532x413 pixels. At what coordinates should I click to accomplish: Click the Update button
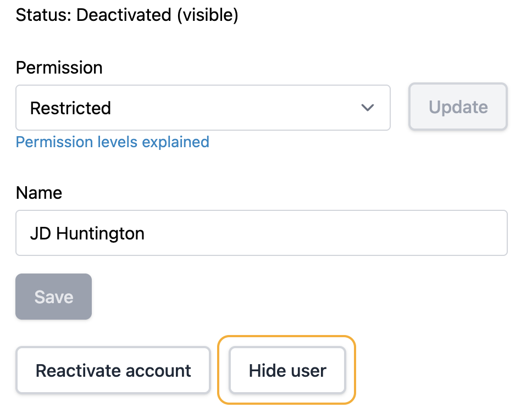458,107
